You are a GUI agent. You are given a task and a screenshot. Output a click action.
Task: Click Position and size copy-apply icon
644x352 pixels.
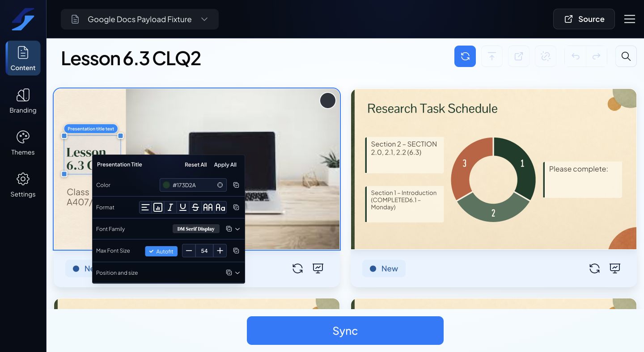(229, 272)
